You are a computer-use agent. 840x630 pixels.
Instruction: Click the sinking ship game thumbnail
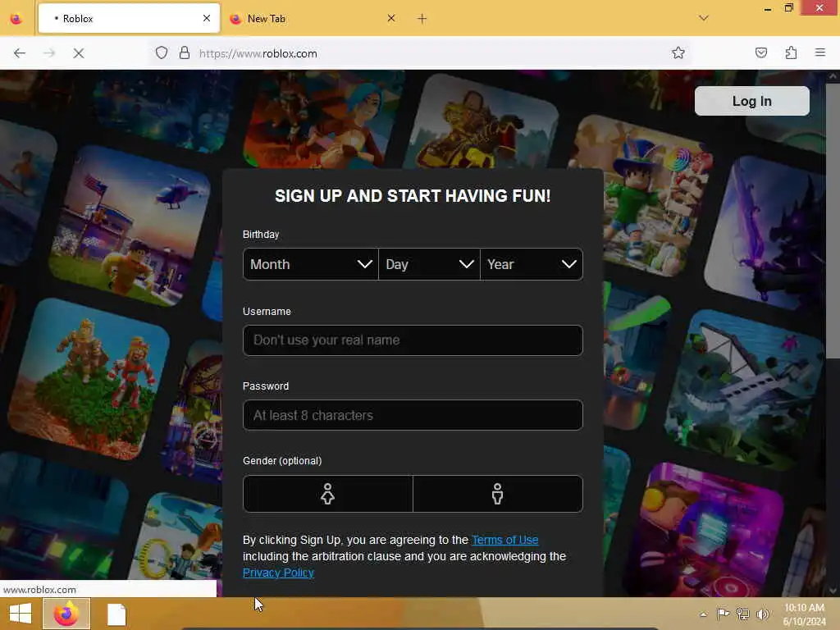tap(744, 391)
